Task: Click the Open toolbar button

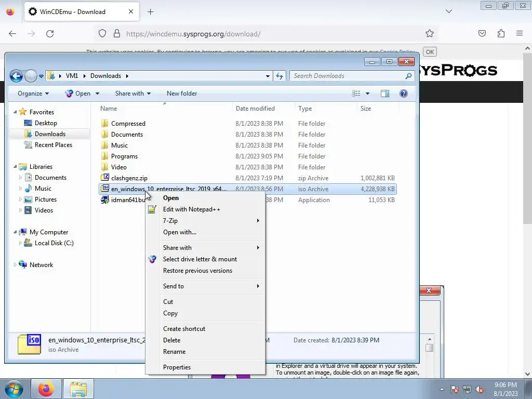Action: pos(78,94)
